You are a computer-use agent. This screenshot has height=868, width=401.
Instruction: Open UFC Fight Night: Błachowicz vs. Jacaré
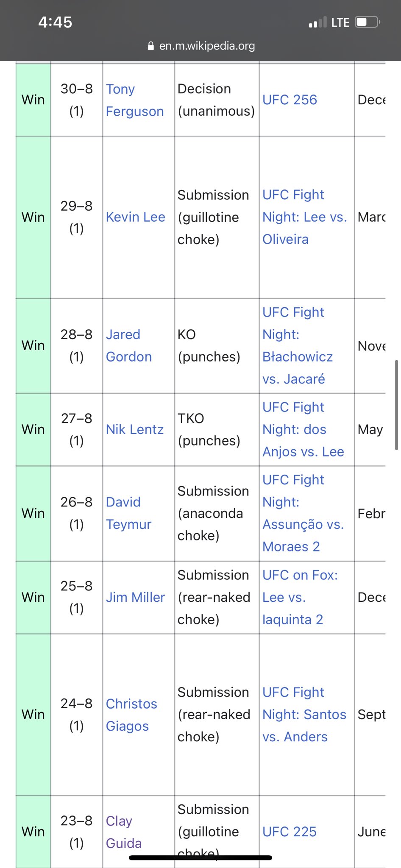click(x=298, y=345)
